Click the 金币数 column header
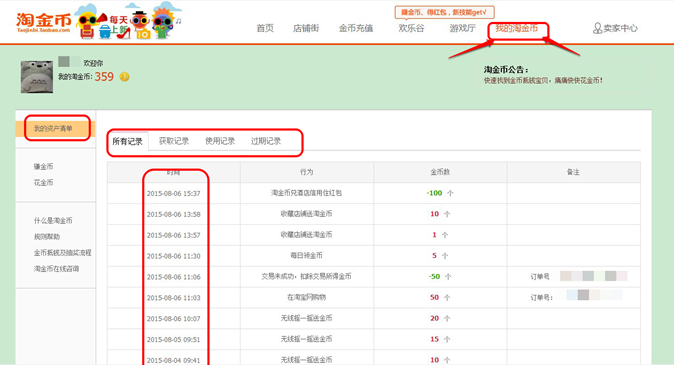Image resolution: width=674 pixels, height=365 pixels. coord(440,172)
